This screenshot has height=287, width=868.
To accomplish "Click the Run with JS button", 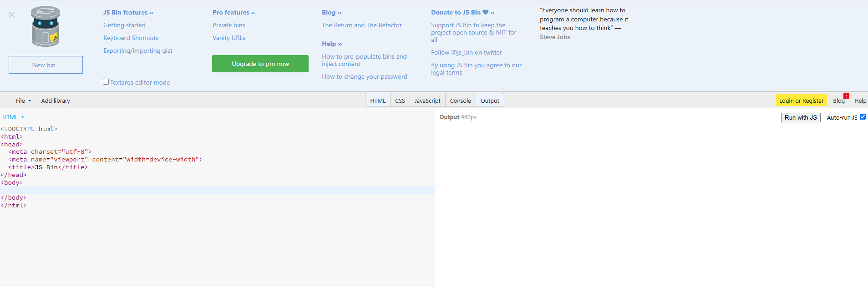I will point(801,117).
